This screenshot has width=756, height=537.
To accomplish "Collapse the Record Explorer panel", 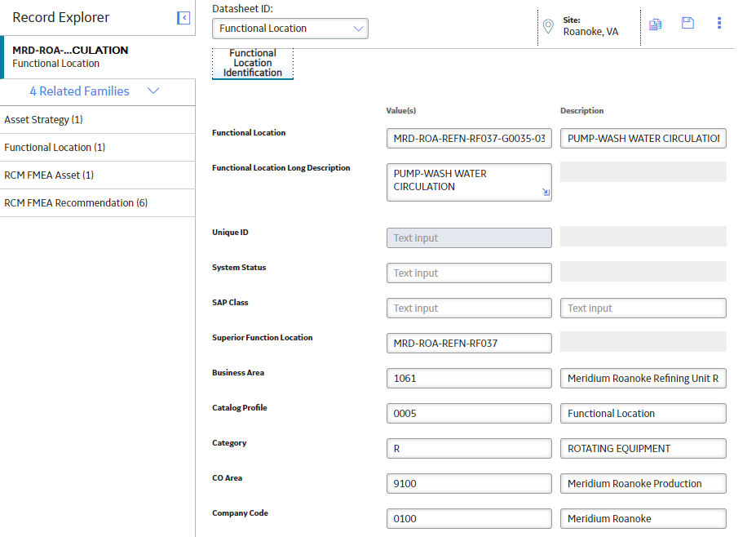I will [183, 18].
